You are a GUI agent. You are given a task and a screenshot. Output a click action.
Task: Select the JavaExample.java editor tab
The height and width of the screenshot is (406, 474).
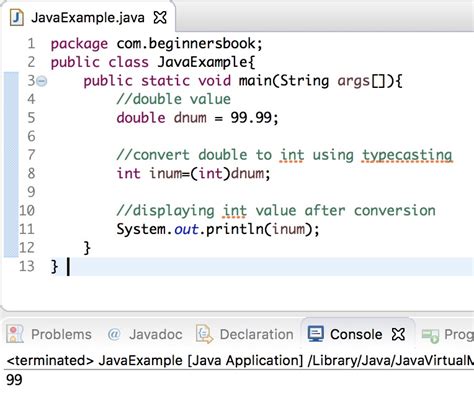pyautogui.click(x=88, y=17)
